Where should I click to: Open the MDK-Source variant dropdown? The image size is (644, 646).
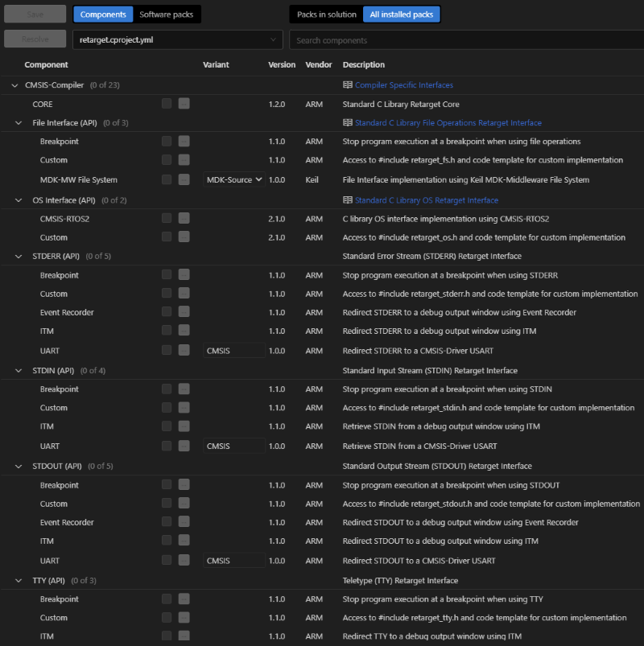pos(234,180)
